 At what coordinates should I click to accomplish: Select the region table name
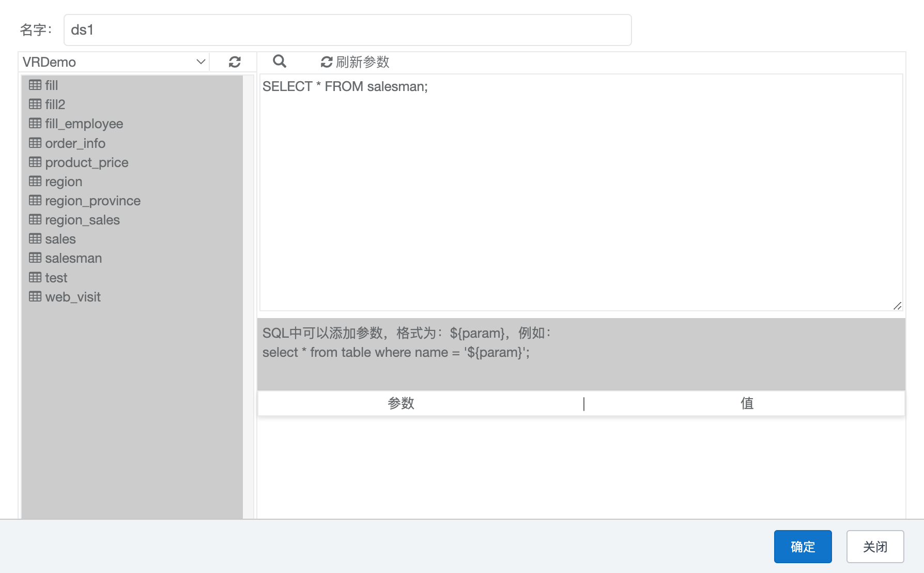tap(64, 182)
